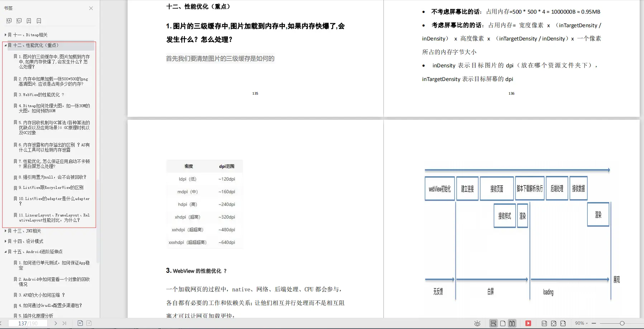
Task: Click the expand all bookmarks icon
Action: [9, 21]
